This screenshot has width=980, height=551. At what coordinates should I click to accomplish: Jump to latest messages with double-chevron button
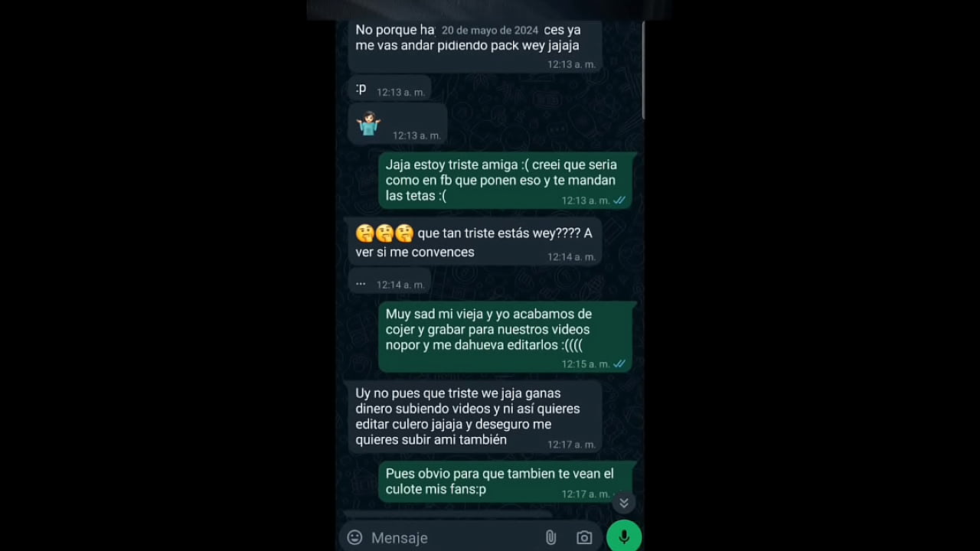[624, 503]
